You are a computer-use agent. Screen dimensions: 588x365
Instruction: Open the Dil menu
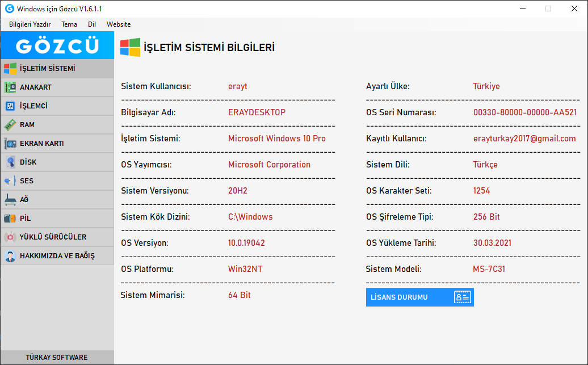click(x=92, y=24)
